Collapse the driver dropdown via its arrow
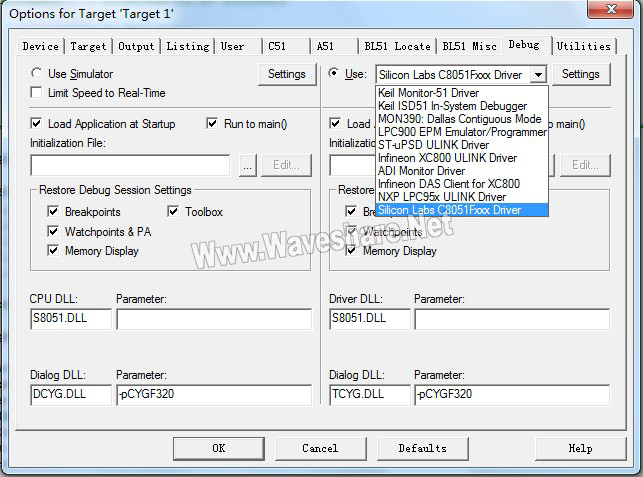643x477 pixels. pyautogui.click(x=538, y=75)
